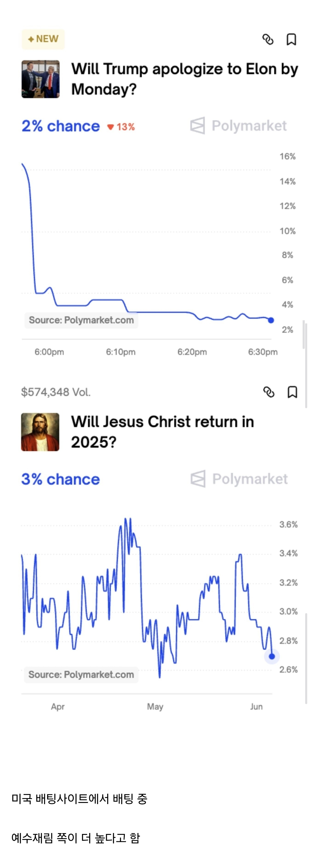Click the '2% chance' label
Viewport: 316px width, 868px height.
61,126
